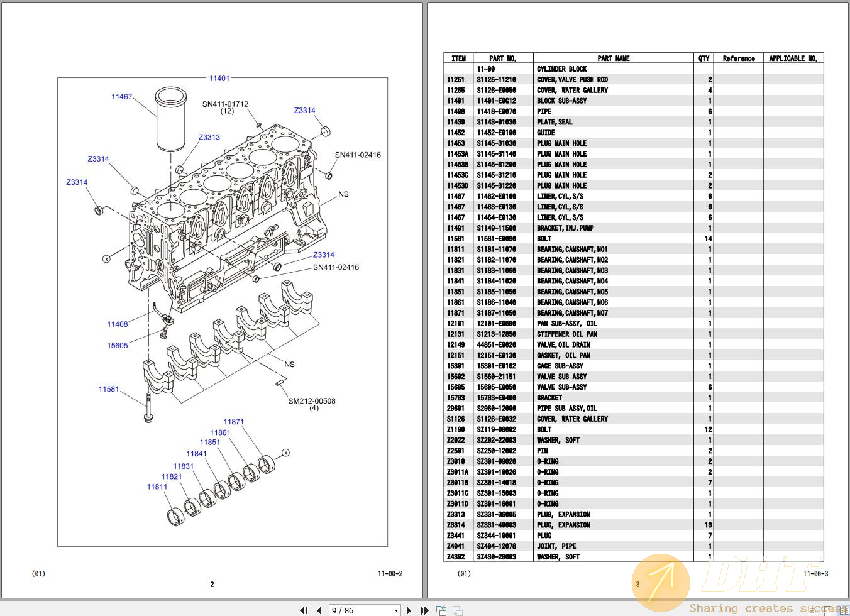Click part number 11418-E0070

[x=497, y=111]
